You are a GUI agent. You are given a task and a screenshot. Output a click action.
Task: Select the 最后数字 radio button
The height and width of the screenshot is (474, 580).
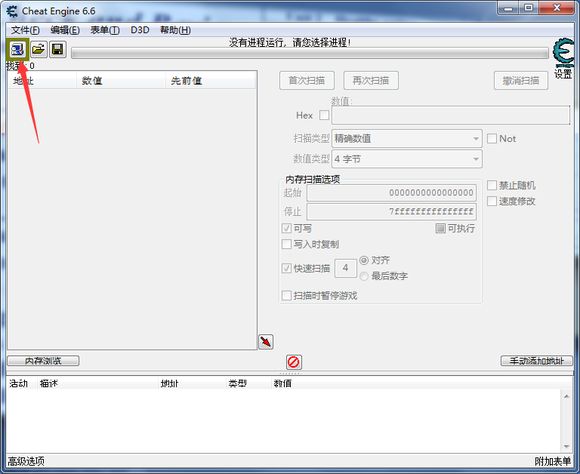(x=364, y=276)
